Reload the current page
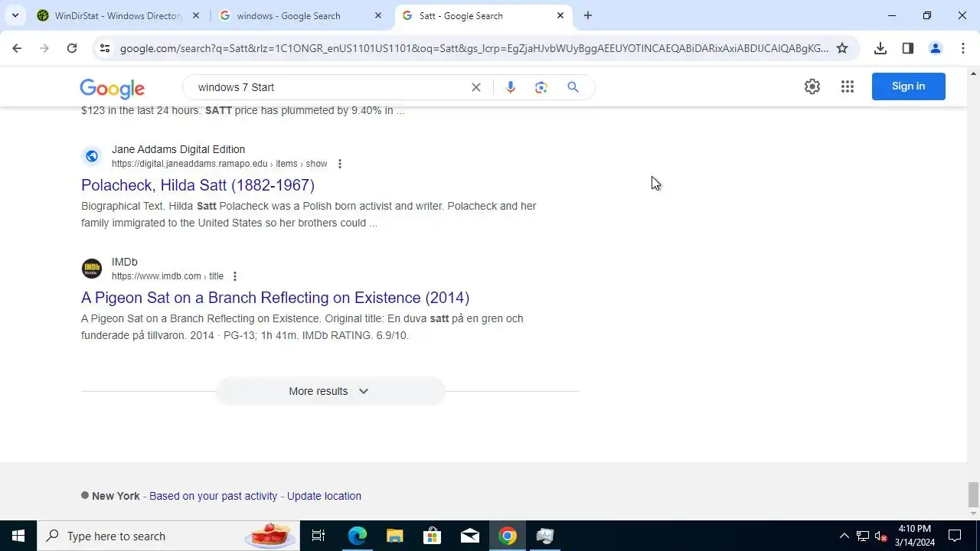Viewport: 980px width, 551px height. [72, 48]
